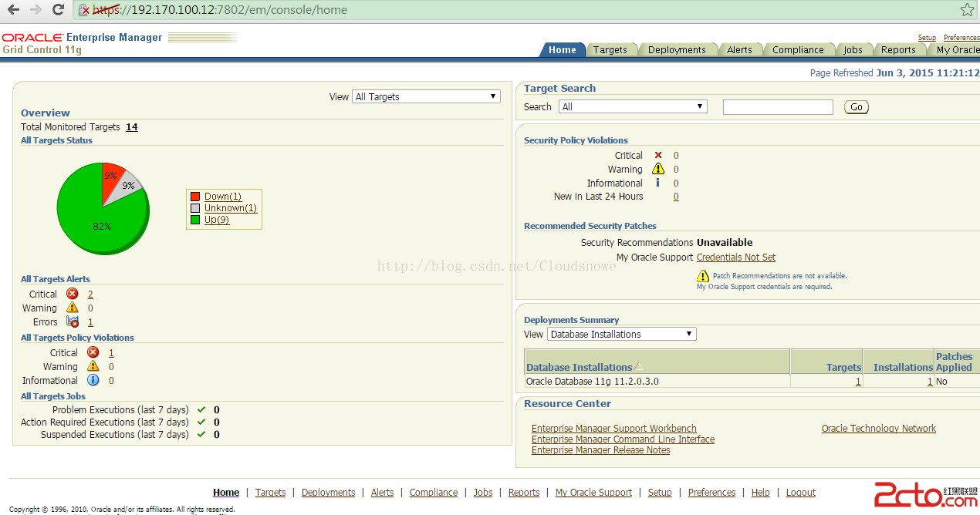
Task: Switch to the Home tab
Action: [x=563, y=49]
